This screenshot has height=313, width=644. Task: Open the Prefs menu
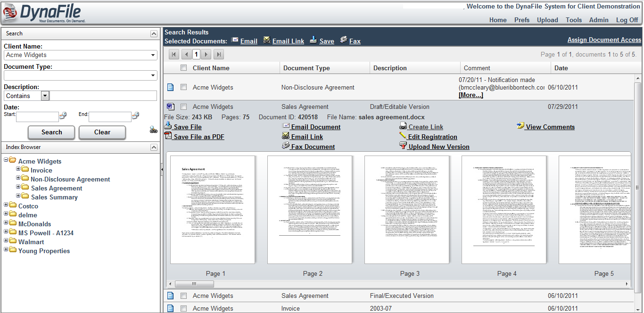(522, 20)
